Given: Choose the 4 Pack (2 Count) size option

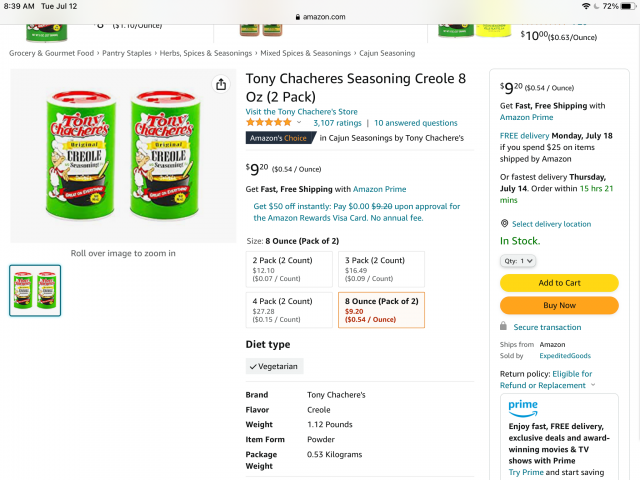Looking at the screenshot, I should (x=289, y=310).
